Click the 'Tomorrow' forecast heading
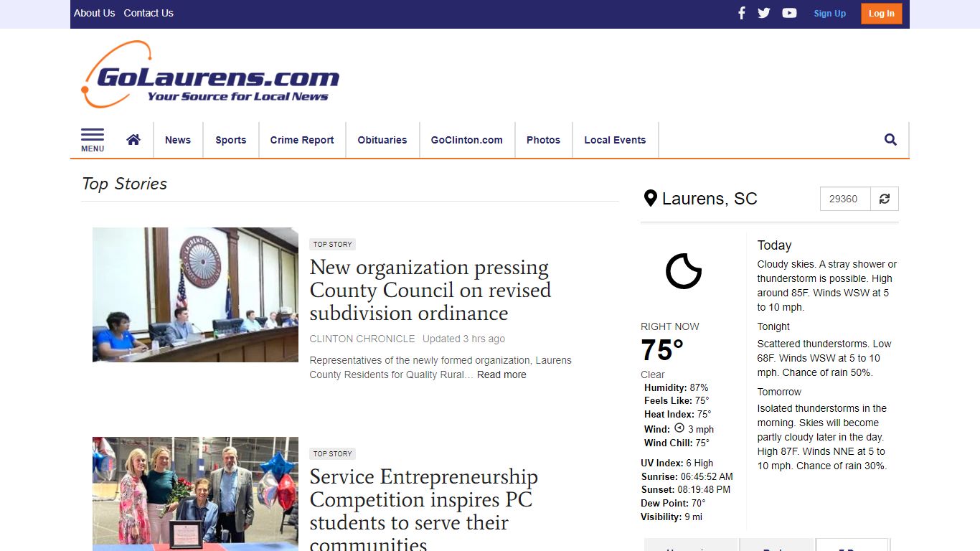This screenshot has height=551, width=980. tap(779, 392)
